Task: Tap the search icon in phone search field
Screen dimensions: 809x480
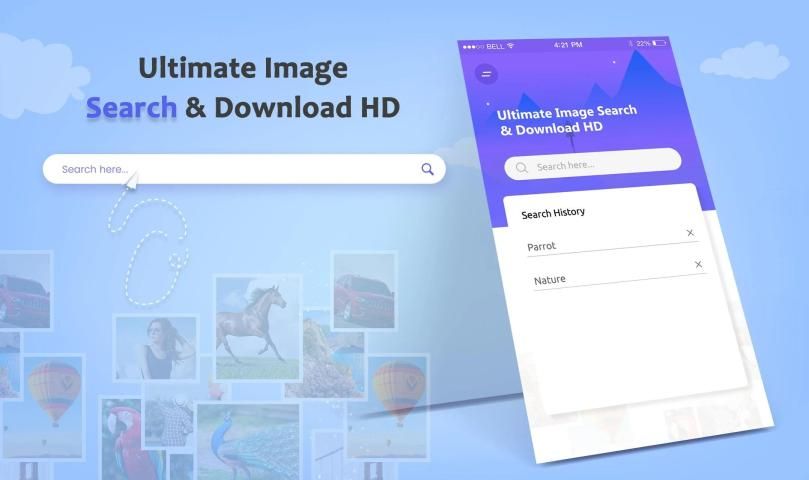Action: click(521, 168)
